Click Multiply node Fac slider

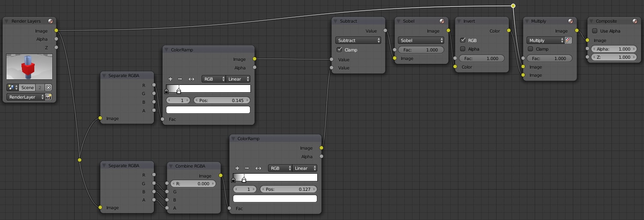pyautogui.click(x=550, y=58)
